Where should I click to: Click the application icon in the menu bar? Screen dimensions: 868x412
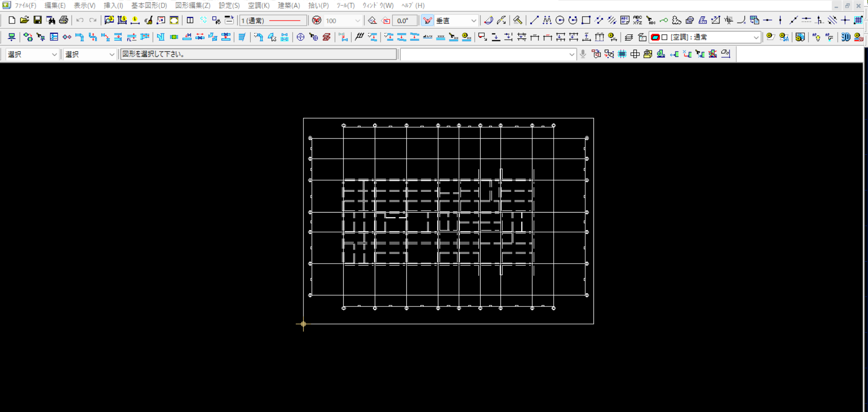tap(6, 5)
